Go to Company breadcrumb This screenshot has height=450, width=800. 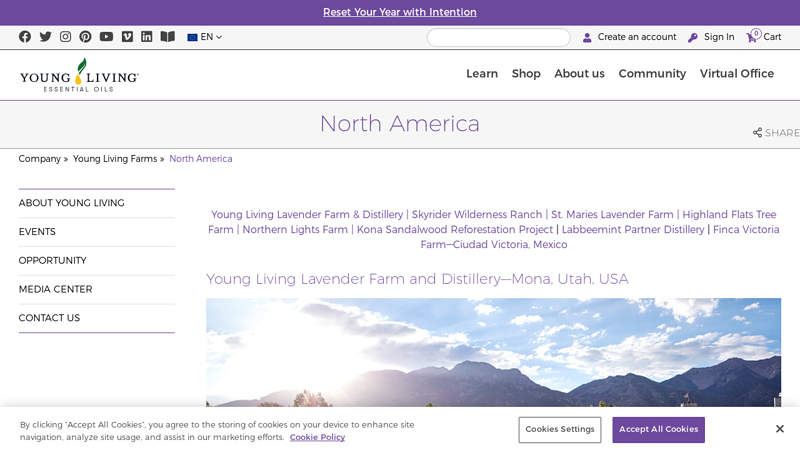(39, 159)
